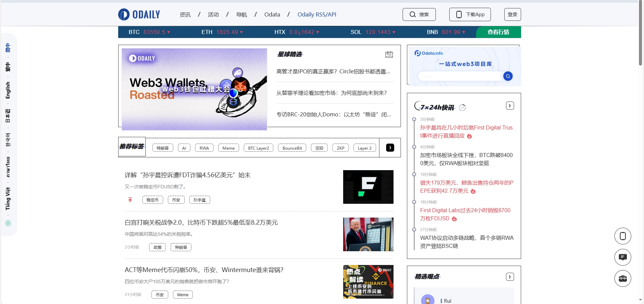Expand the 精选观点 section with the chevron
This screenshot has height=304, width=644.
pyautogui.click(x=510, y=277)
